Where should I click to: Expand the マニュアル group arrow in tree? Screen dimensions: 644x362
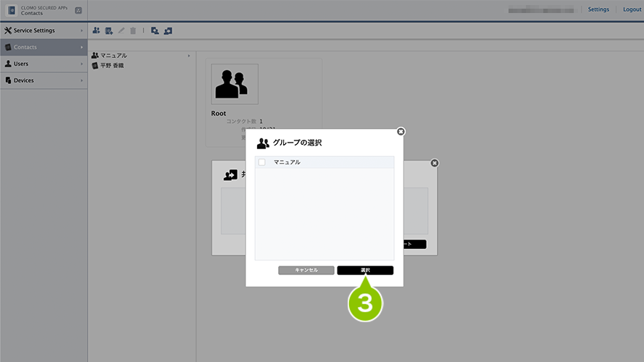[x=189, y=56]
